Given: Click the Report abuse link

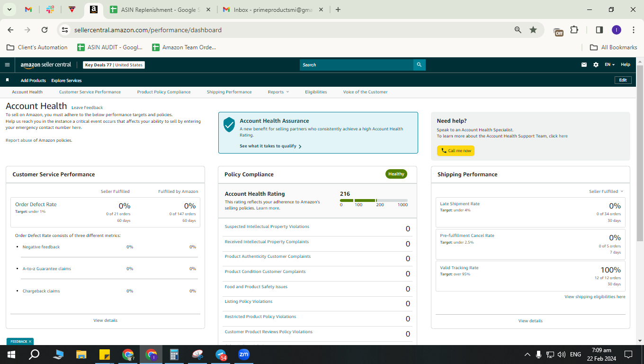Looking at the screenshot, I should tap(19, 140).
